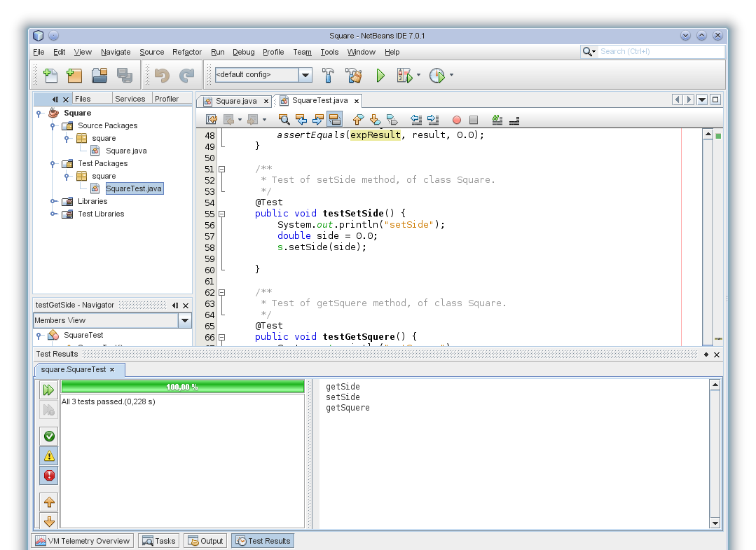Toggle Highlight Search in the editor toolbar
The width and height of the screenshot is (756, 550).
[x=335, y=120]
